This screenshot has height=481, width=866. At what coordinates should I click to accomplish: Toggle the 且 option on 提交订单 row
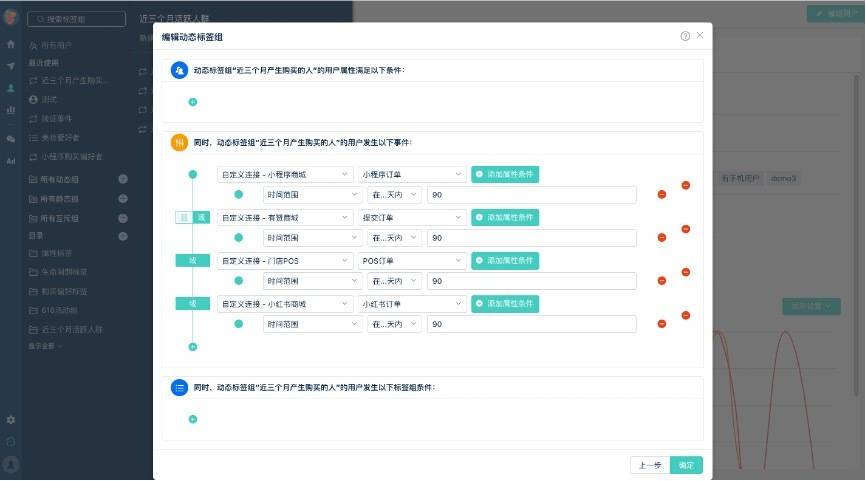coord(184,218)
